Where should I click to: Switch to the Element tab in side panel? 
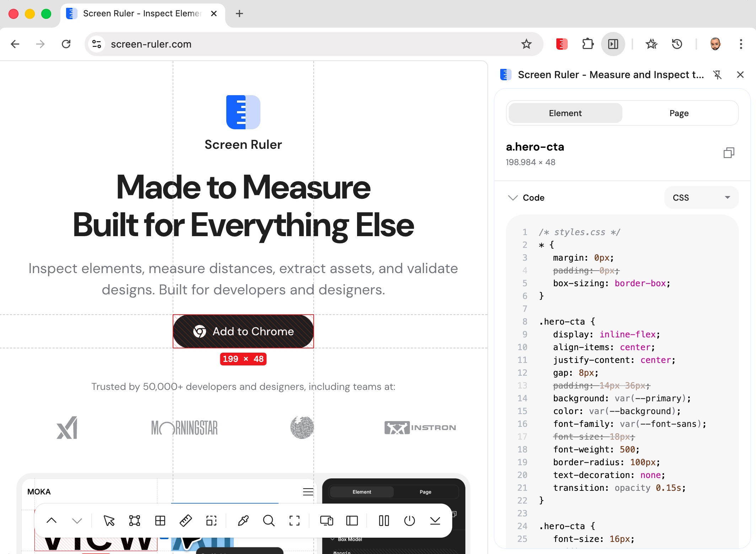(x=565, y=113)
